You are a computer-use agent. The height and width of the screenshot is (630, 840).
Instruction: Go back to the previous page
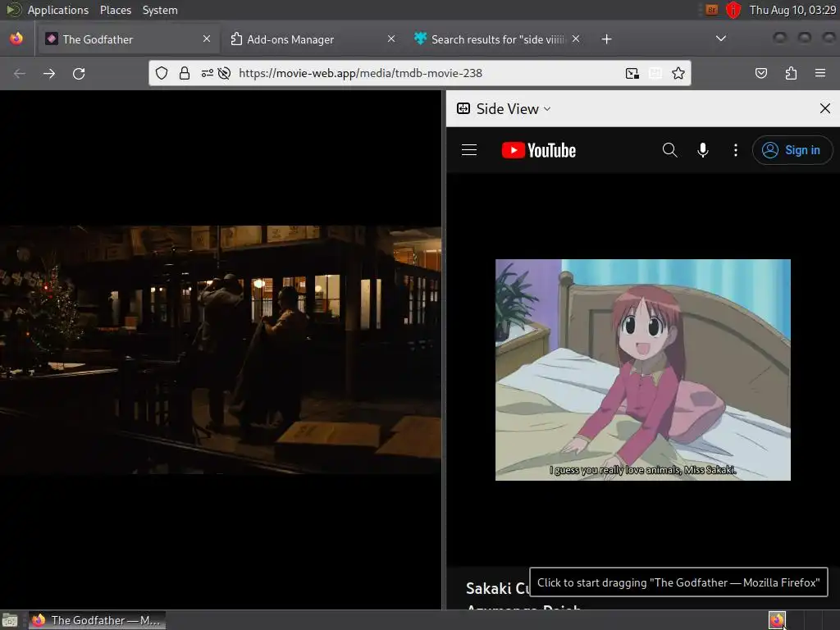tap(20, 73)
